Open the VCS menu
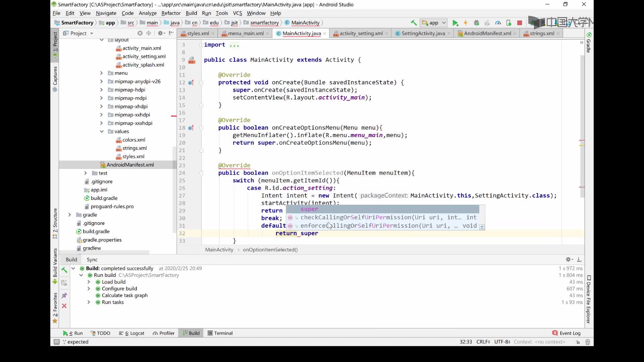The image size is (644, 362). pyautogui.click(x=237, y=13)
